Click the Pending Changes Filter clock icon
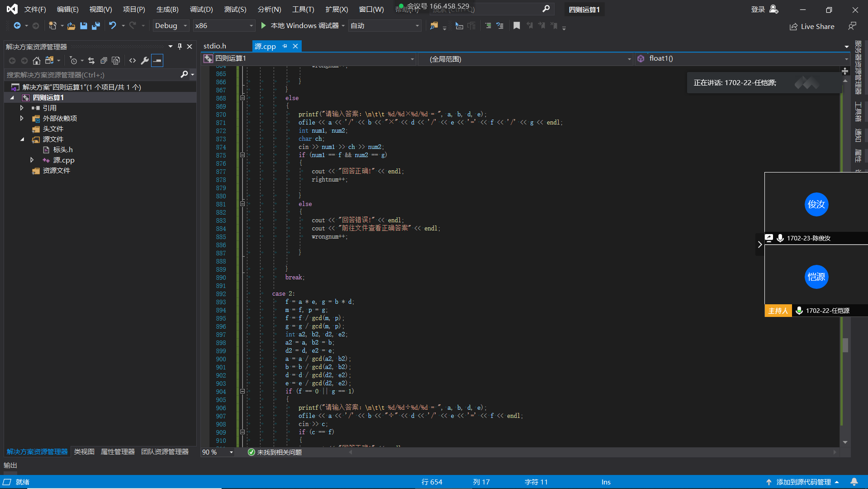The image size is (868, 489). 73,60
